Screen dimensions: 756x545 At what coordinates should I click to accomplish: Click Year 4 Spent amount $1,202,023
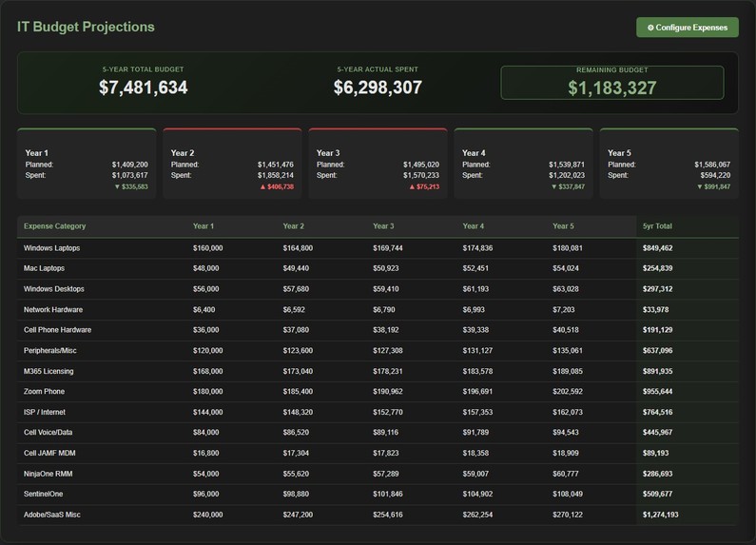[567, 175]
